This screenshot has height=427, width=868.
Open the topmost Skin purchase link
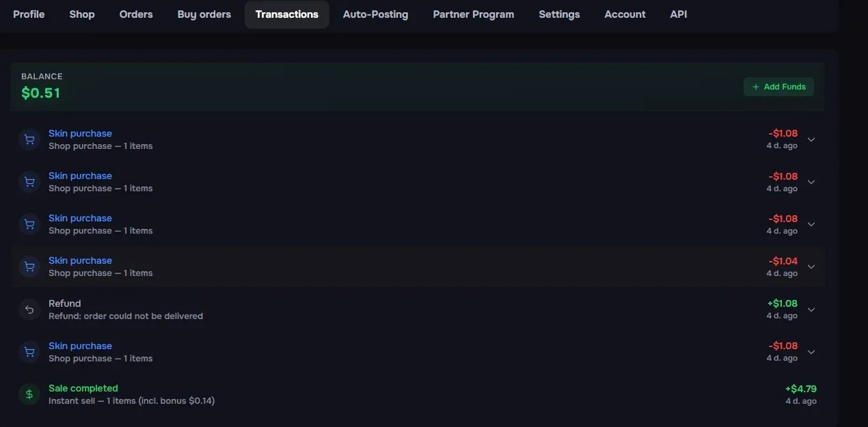click(80, 133)
